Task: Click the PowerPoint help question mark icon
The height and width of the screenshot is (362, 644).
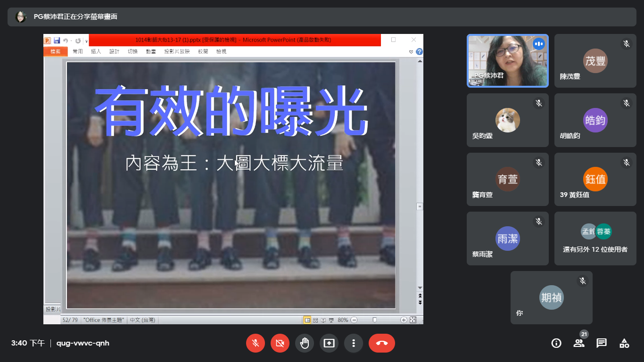Action: click(x=419, y=51)
